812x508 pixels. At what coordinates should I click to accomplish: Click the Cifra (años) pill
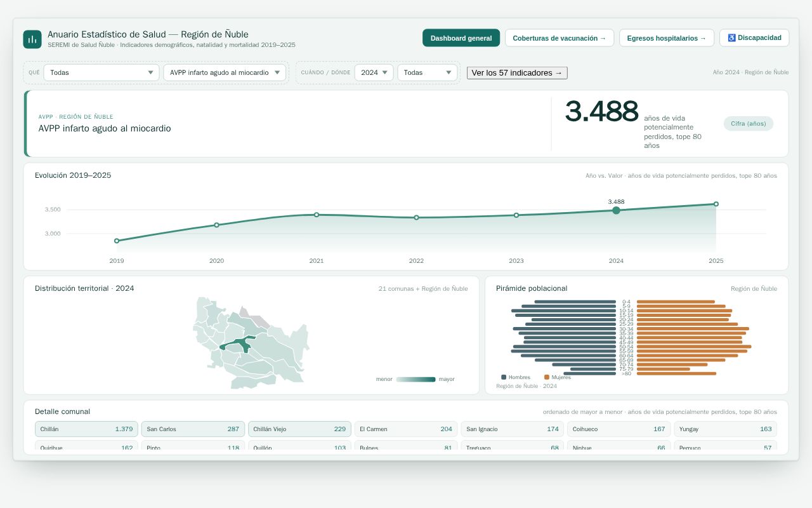pyautogui.click(x=749, y=124)
